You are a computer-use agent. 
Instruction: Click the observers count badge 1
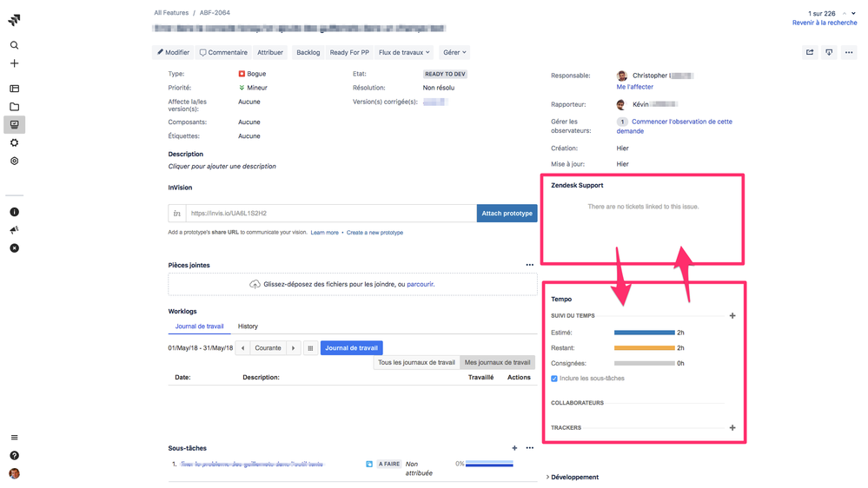tap(622, 122)
